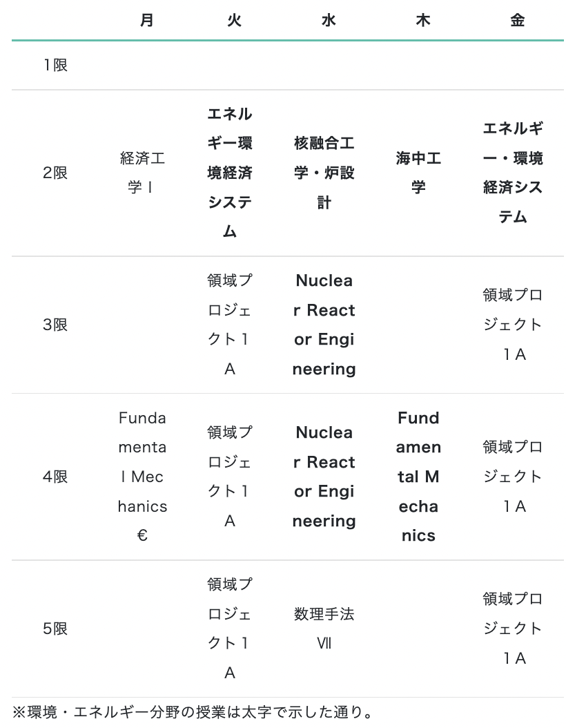Click 数理手法 VII in 5限 row
The height and width of the screenshot is (728, 566).
(x=324, y=628)
